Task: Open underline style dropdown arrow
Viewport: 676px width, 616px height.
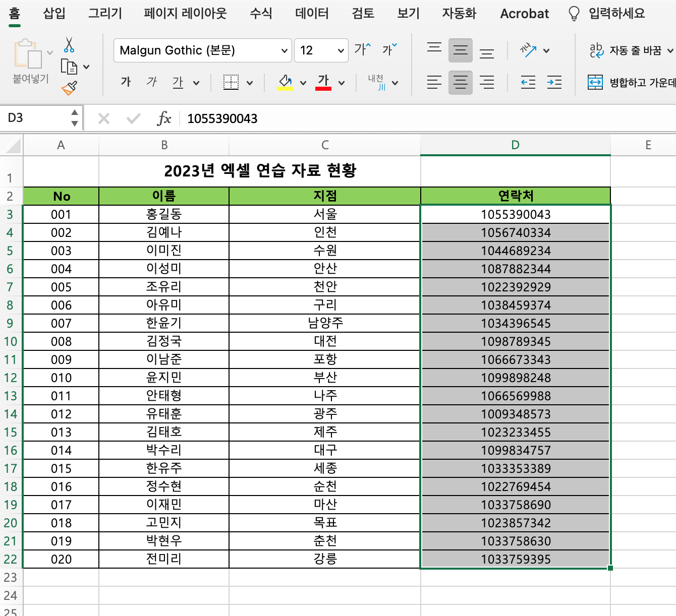Action: (x=196, y=83)
